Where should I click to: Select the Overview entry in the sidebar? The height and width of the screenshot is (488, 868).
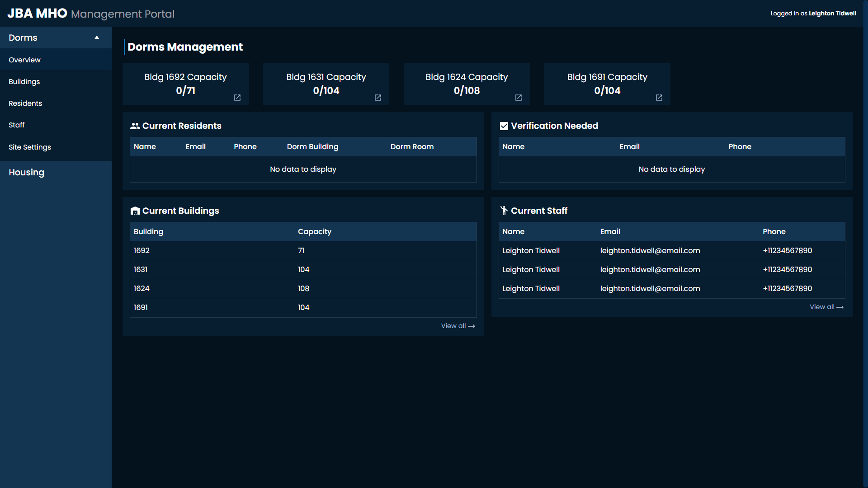pyautogui.click(x=24, y=60)
